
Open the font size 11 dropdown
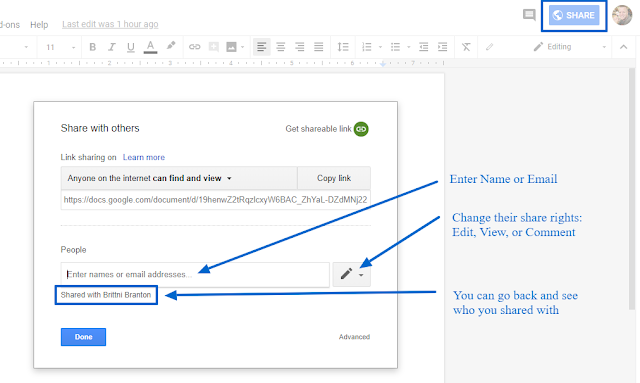tap(59, 47)
